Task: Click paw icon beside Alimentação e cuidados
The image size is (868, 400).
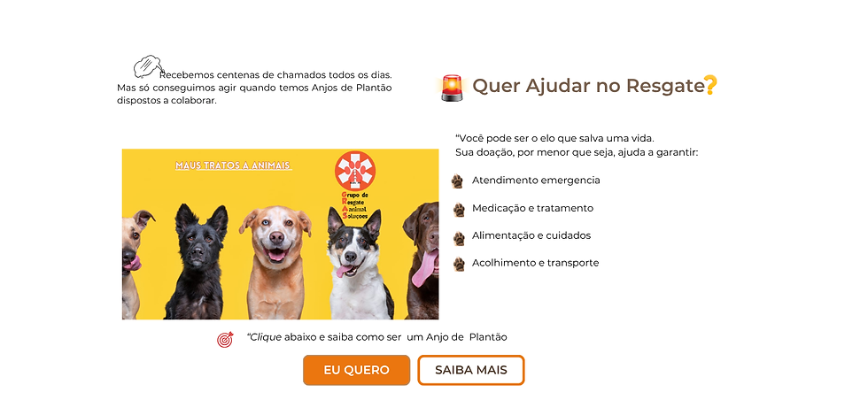Action: pos(459,238)
